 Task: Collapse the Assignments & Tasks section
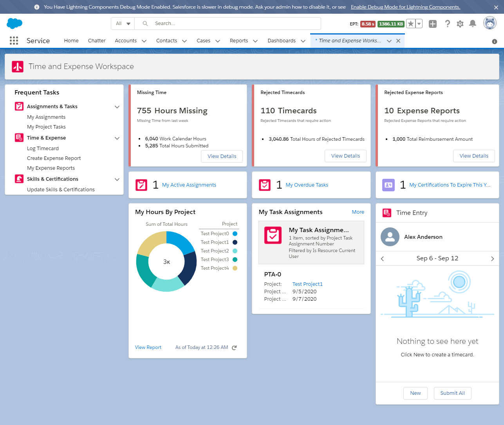point(117,107)
